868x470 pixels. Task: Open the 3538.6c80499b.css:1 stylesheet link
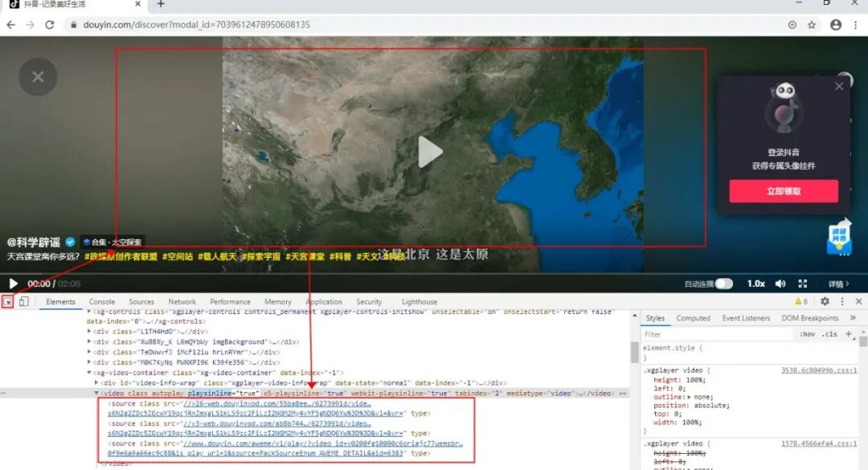coord(819,370)
